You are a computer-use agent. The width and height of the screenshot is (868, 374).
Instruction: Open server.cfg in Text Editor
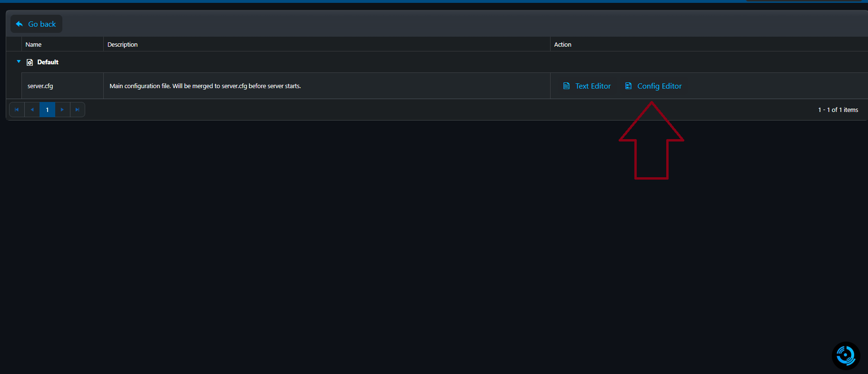(x=592, y=86)
